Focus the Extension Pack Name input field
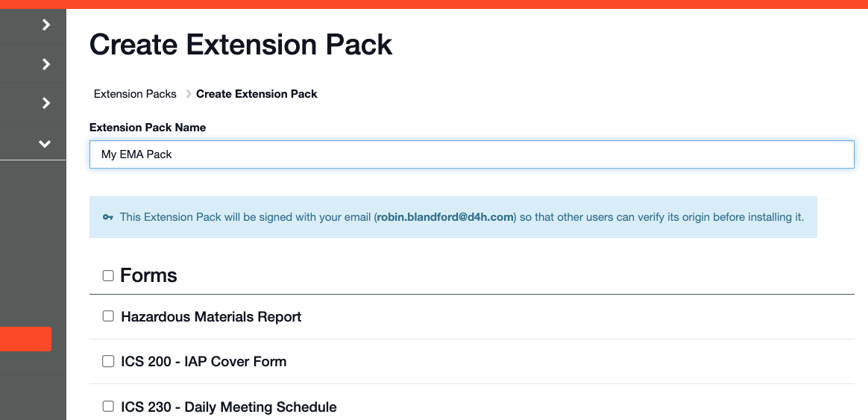The width and height of the screenshot is (868, 420). pos(471,154)
